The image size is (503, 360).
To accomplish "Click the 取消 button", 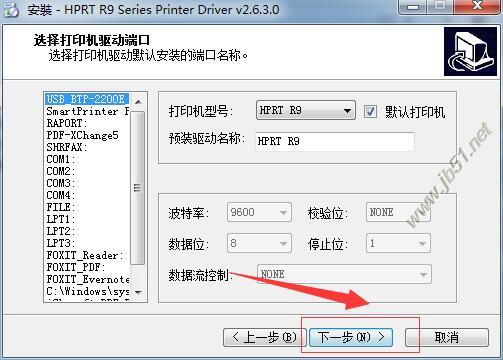I will pos(447,337).
